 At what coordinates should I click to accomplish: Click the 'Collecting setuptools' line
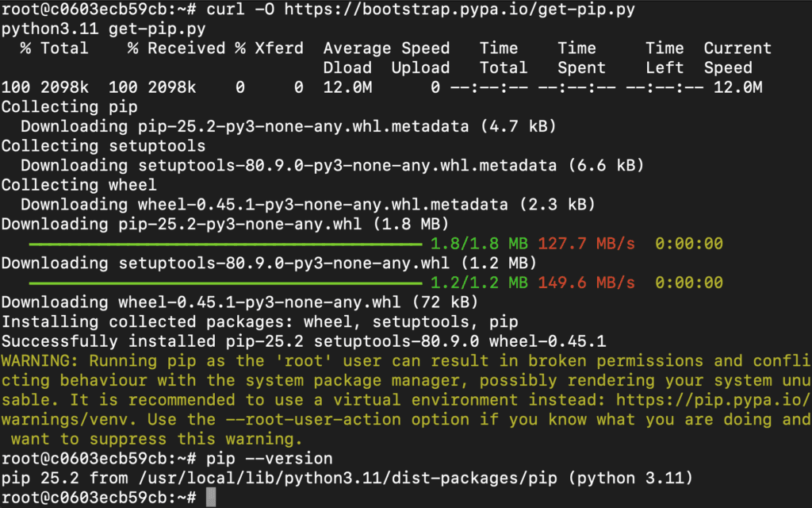(x=103, y=146)
